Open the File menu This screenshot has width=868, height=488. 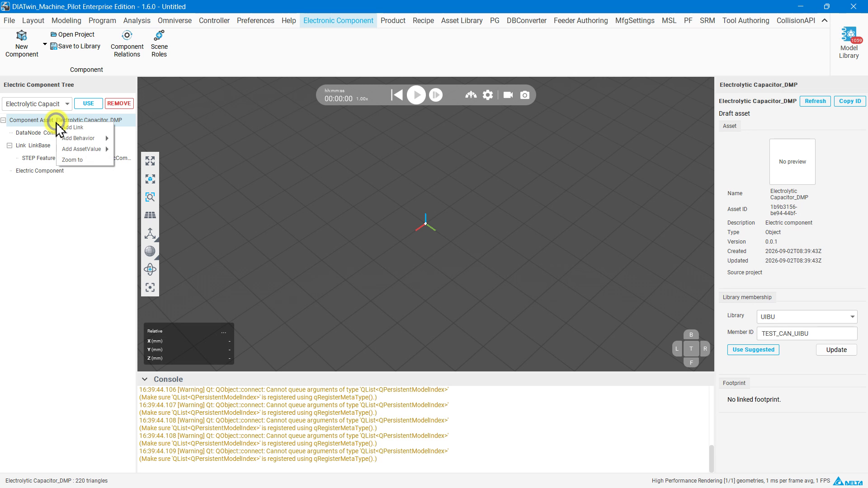coord(9,20)
